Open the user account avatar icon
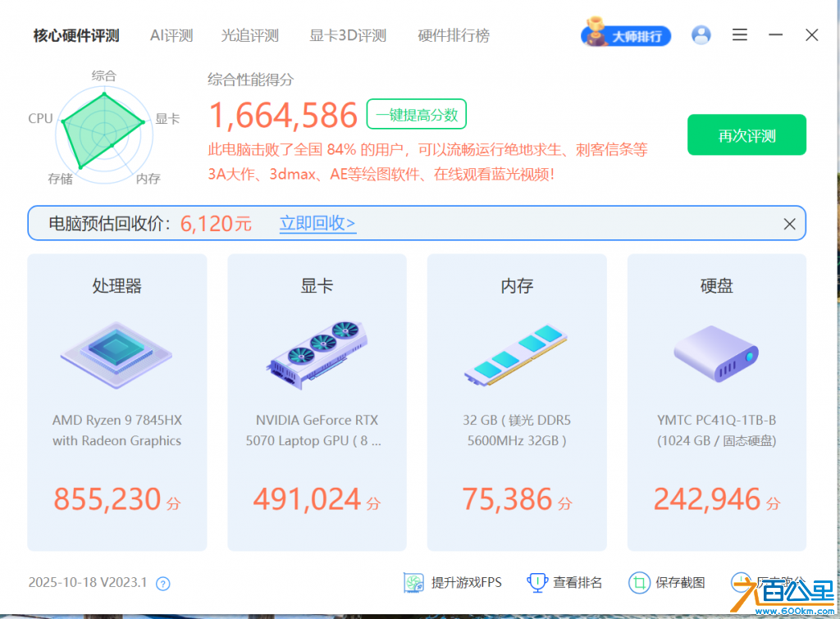This screenshot has width=840, height=619. 701,35
